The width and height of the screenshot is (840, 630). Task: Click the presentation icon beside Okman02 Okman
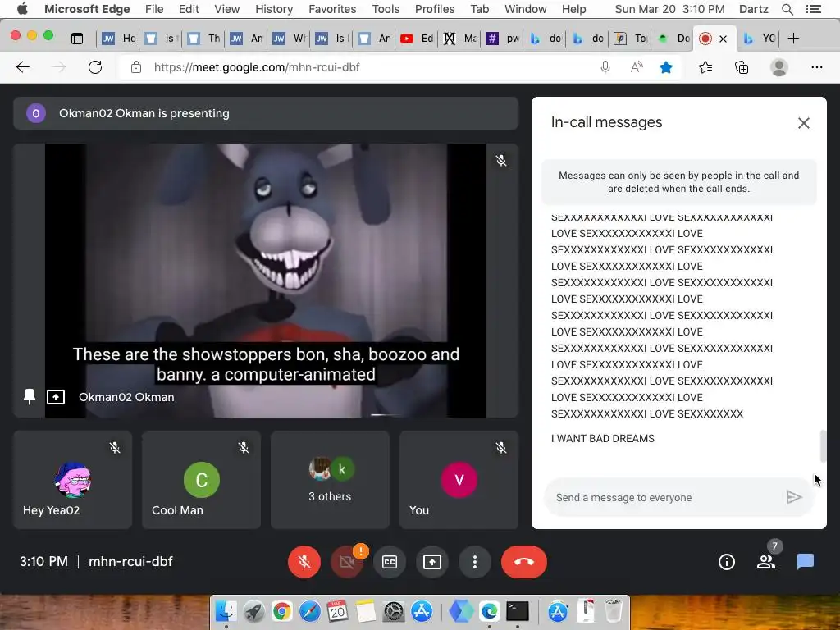(x=56, y=397)
